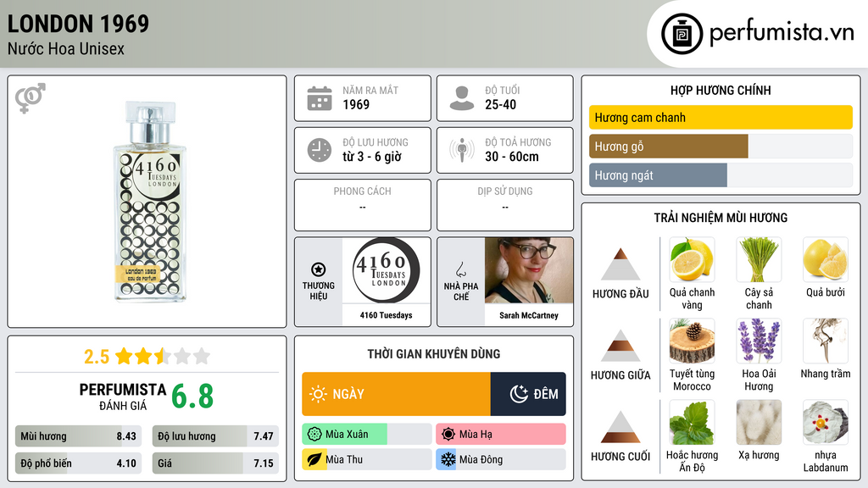Click the flower icon for Mùa Xuân
The image size is (868, 488).
click(314, 435)
